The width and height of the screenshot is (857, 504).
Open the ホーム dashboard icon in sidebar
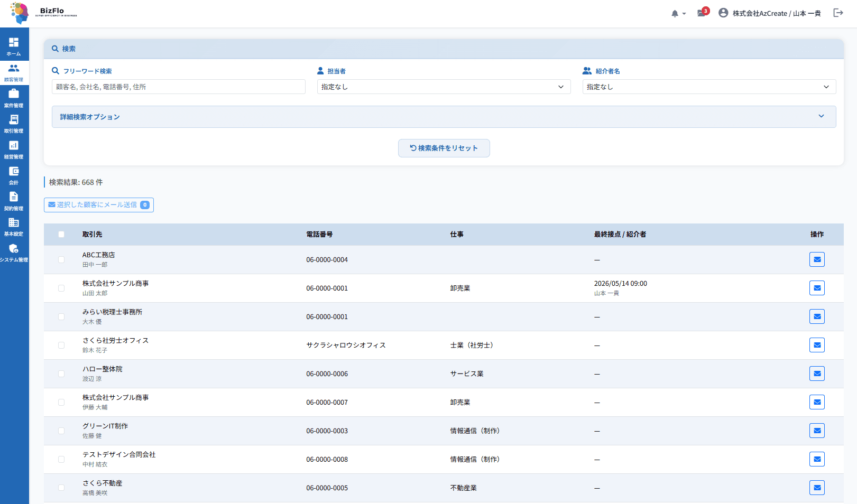14,47
